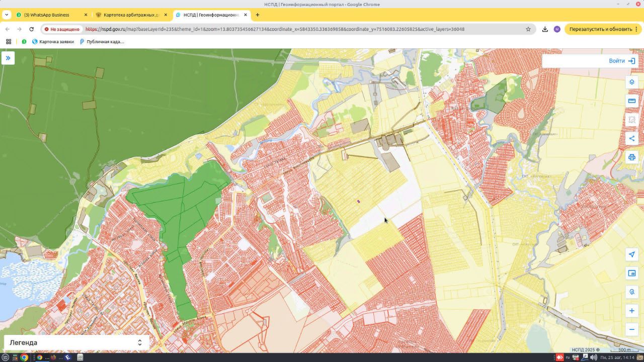Open the map layers panel
This screenshot has width=644, height=362.
tap(632, 82)
